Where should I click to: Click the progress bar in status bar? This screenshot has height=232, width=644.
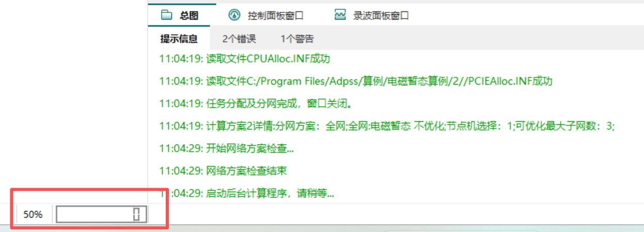coord(93,214)
